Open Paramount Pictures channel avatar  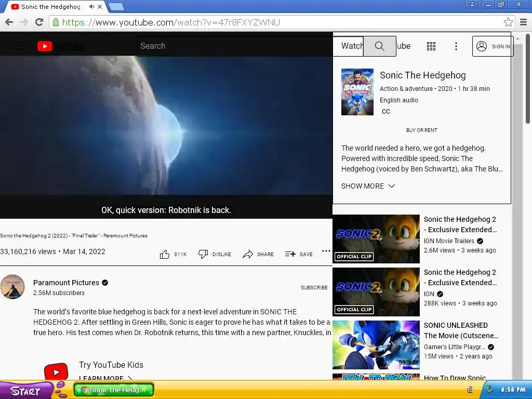12,287
